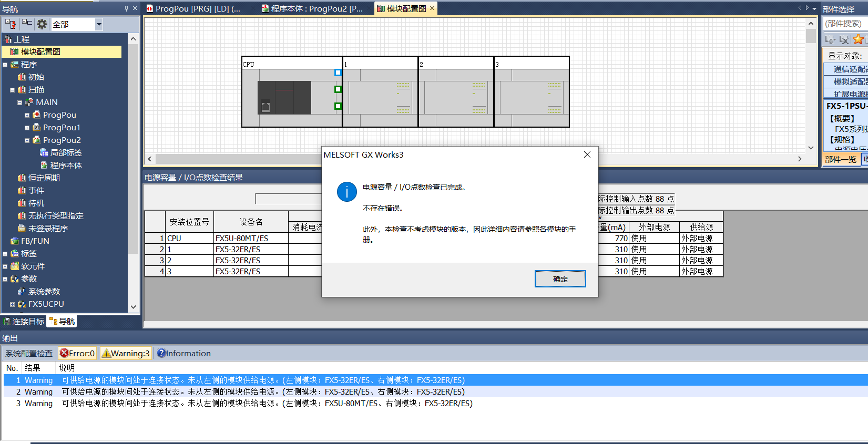Expand the ProgPou1 tree node

(x=27, y=128)
